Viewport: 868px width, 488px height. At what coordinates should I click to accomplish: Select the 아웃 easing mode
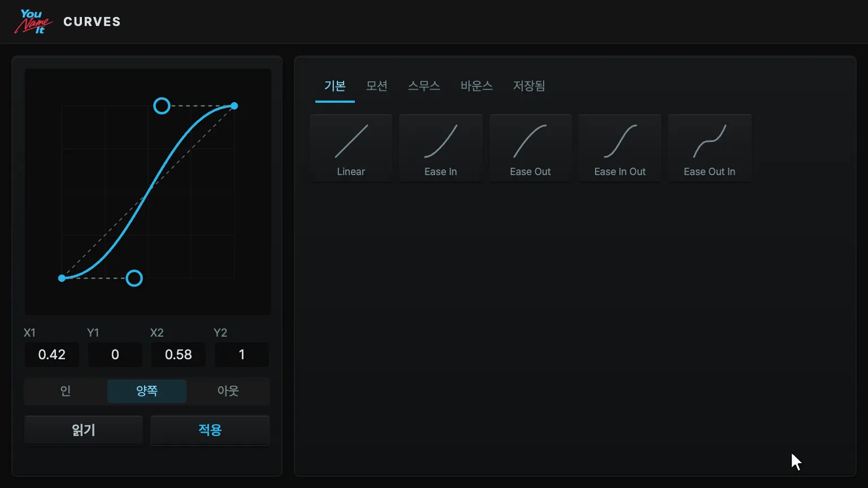[228, 391]
